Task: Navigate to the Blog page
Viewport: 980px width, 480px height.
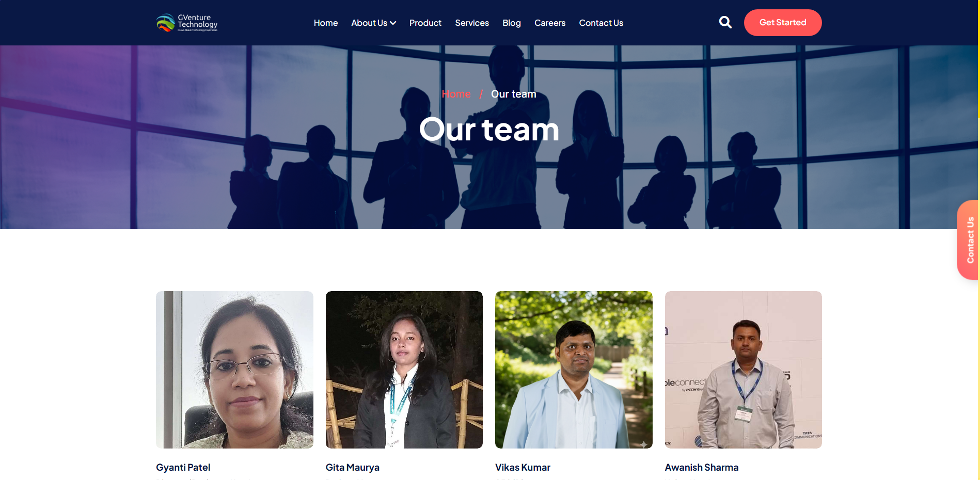Action: point(512,23)
